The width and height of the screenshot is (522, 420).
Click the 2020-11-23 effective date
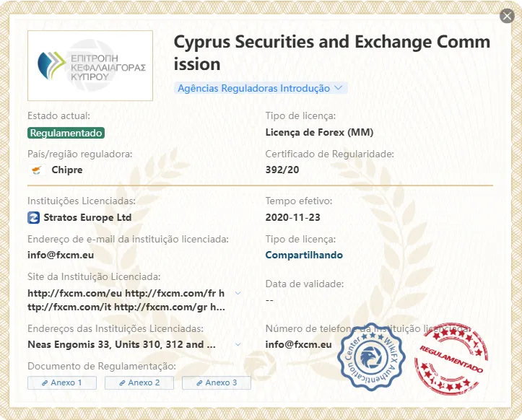[292, 217]
